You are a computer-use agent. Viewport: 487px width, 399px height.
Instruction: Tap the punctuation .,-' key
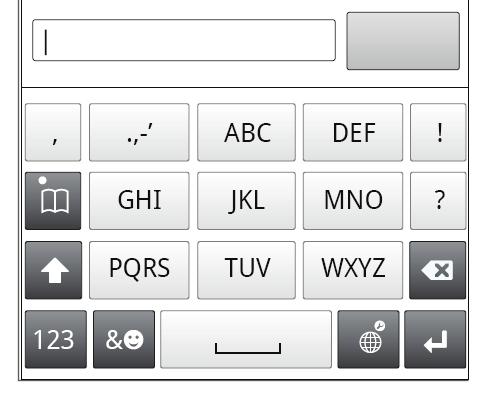pyautogui.click(x=139, y=132)
